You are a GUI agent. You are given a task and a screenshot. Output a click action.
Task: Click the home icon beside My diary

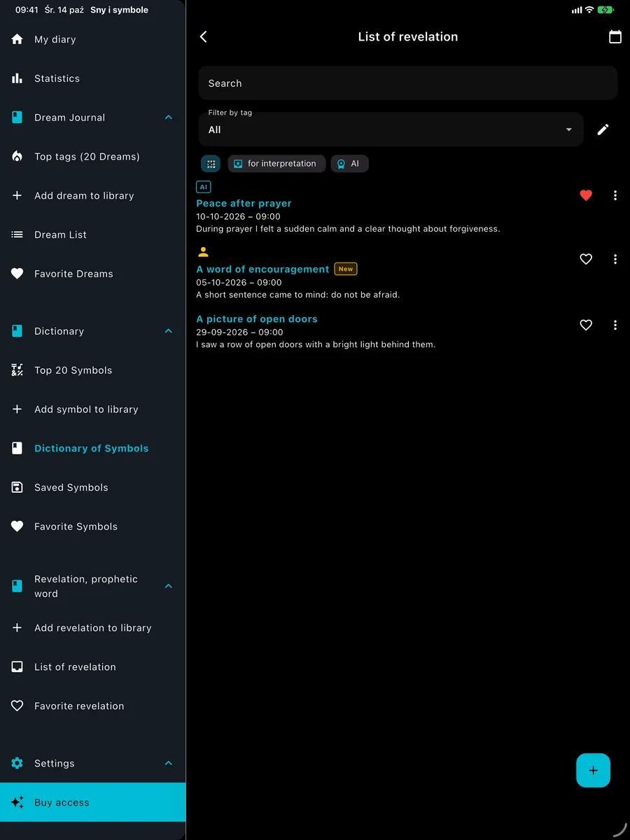[x=17, y=39]
